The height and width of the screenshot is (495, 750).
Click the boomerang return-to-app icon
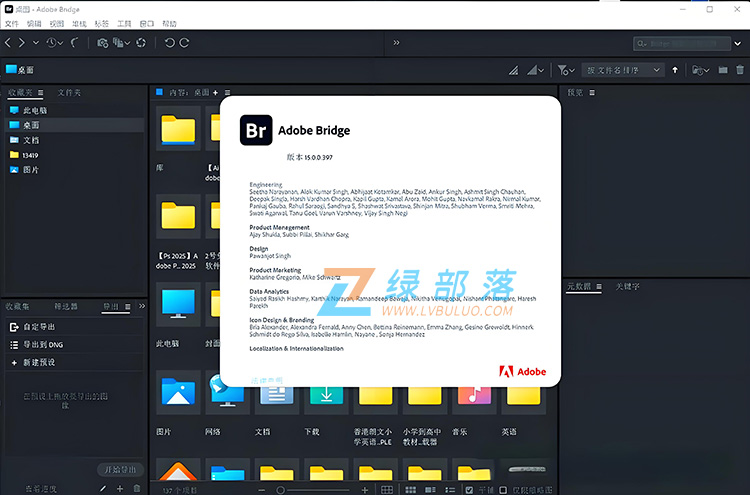click(75, 43)
